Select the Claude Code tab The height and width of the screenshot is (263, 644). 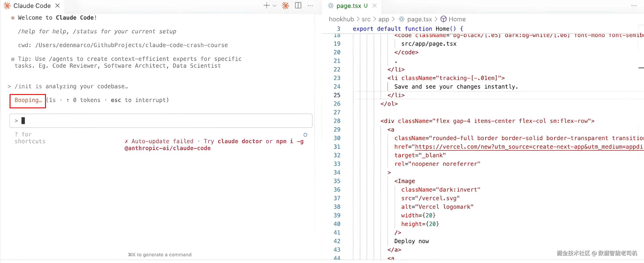coord(32,6)
